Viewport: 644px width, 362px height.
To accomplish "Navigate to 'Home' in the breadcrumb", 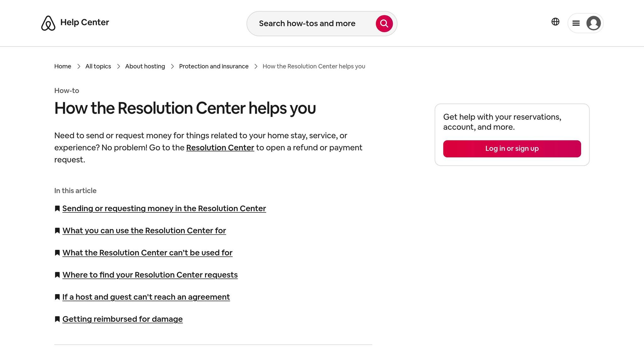I will point(63,66).
